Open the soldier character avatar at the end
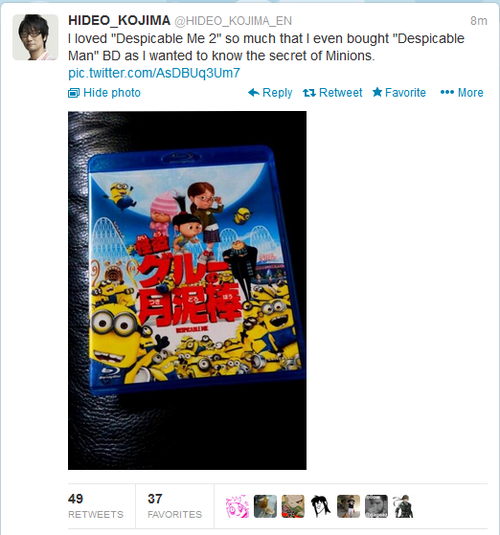 404,506
